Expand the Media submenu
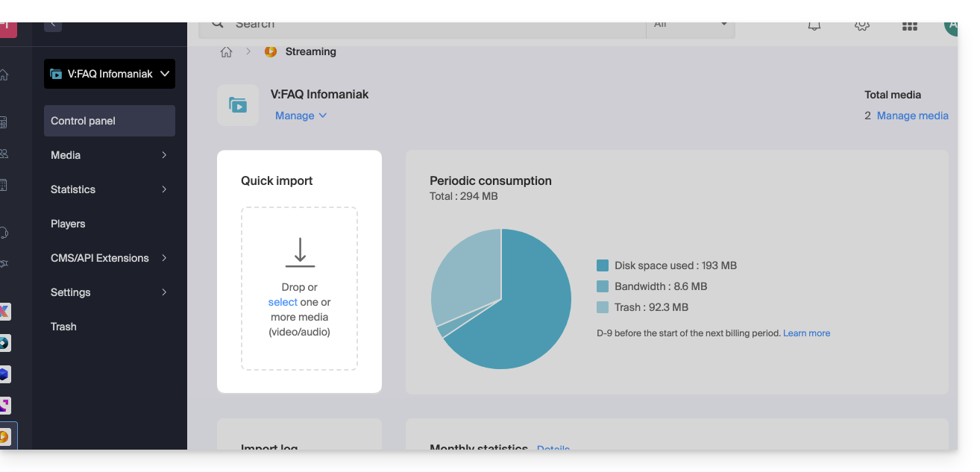This screenshot has height=472, width=980. pos(110,155)
